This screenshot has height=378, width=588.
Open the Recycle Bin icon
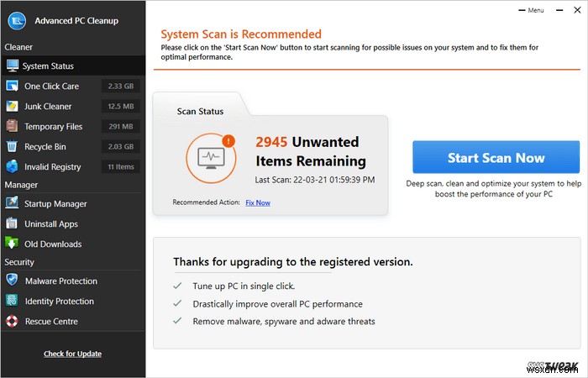coord(12,146)
